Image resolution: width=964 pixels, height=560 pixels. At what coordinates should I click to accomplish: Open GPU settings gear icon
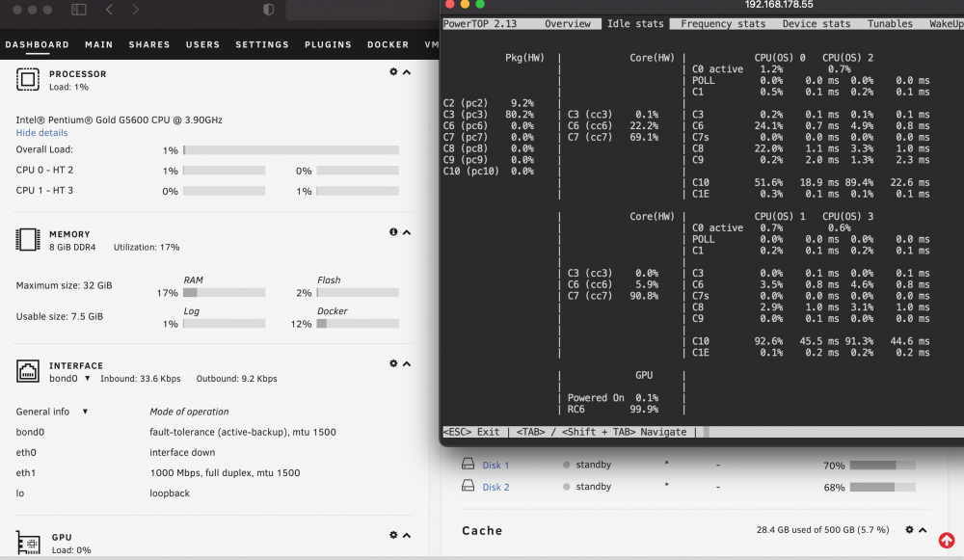393,535
